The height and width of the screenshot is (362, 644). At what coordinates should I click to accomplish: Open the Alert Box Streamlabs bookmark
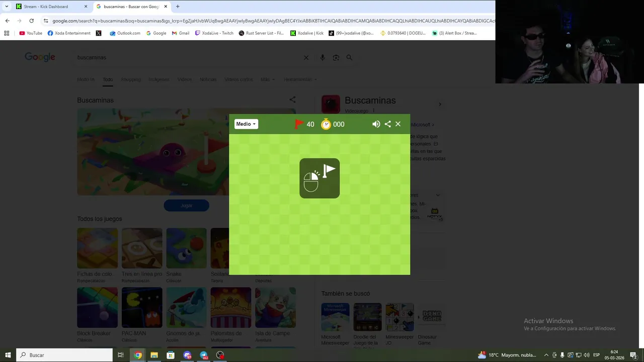454,33
